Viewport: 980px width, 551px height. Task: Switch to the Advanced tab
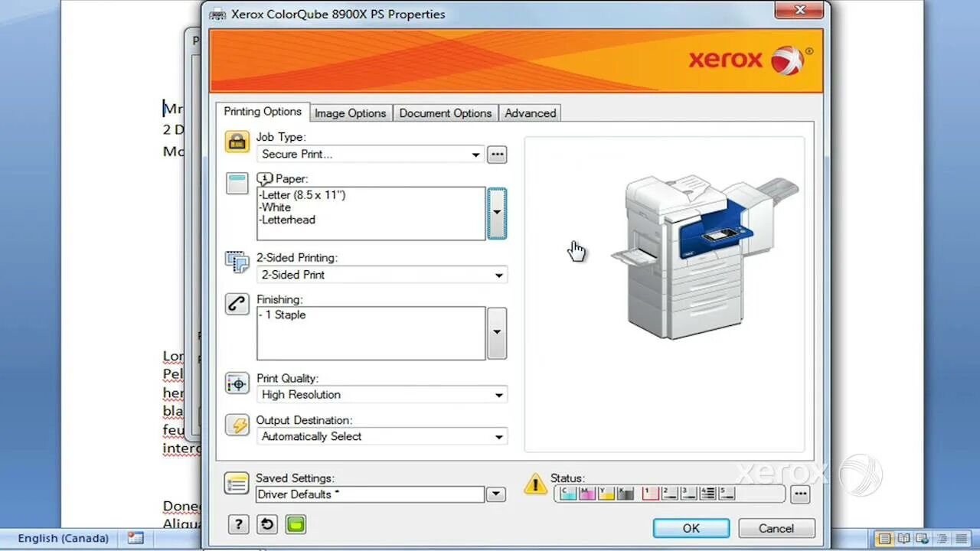tap(530, 113)
